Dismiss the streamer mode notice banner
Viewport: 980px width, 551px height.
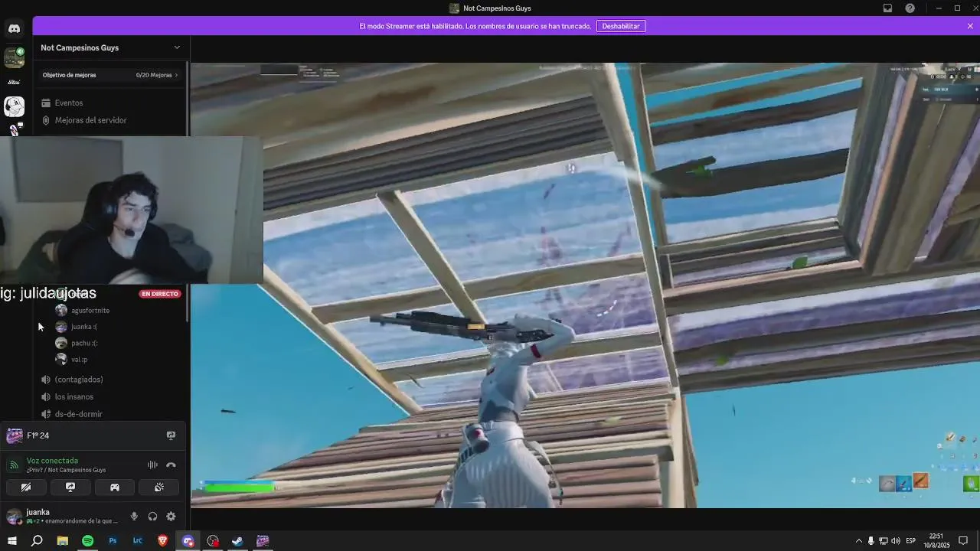click(970, 26)
